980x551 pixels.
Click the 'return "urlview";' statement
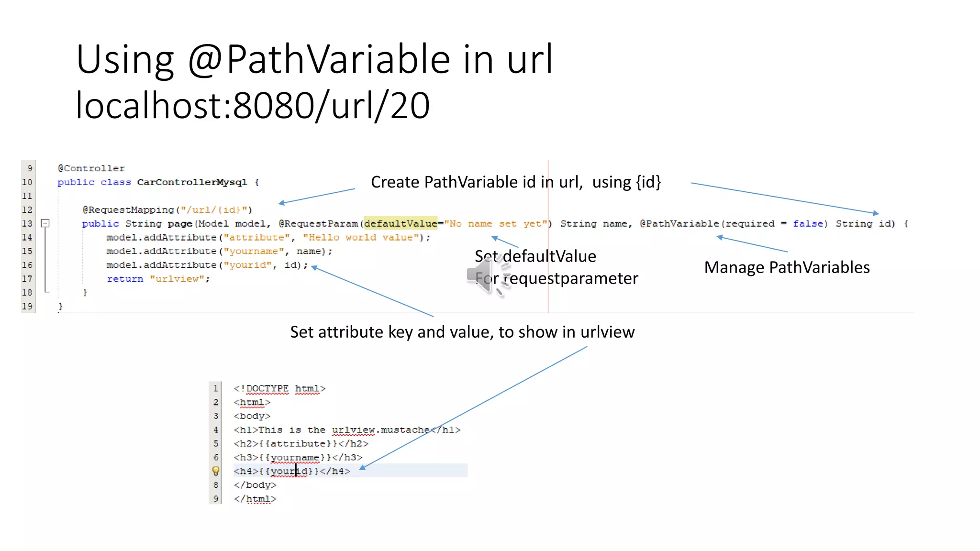pyautogui.click(x=158, y=279)
